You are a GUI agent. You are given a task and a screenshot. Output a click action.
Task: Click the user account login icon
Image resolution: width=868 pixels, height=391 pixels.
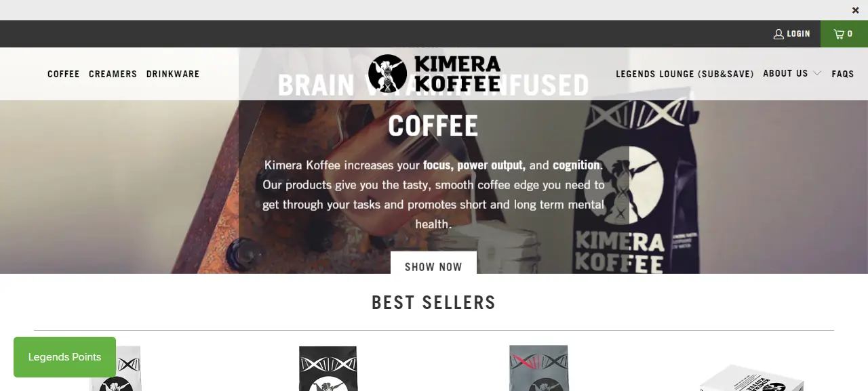pyautogui.click(x=778, y=34)
